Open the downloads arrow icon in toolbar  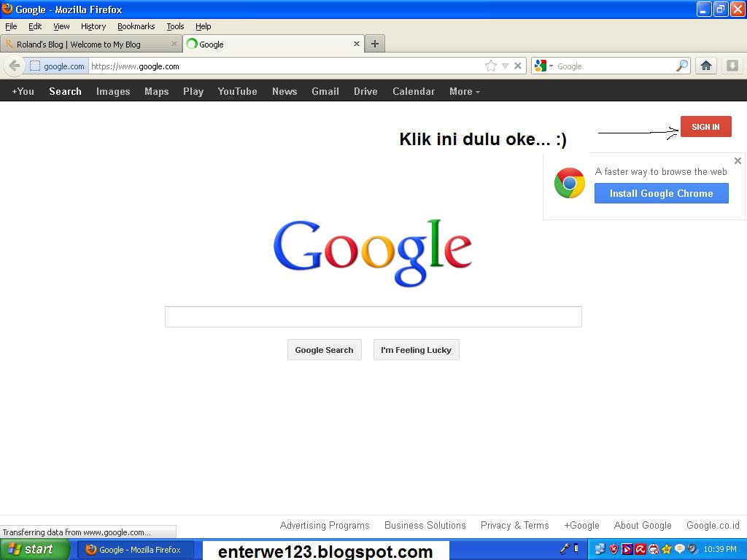click(732, 66)
